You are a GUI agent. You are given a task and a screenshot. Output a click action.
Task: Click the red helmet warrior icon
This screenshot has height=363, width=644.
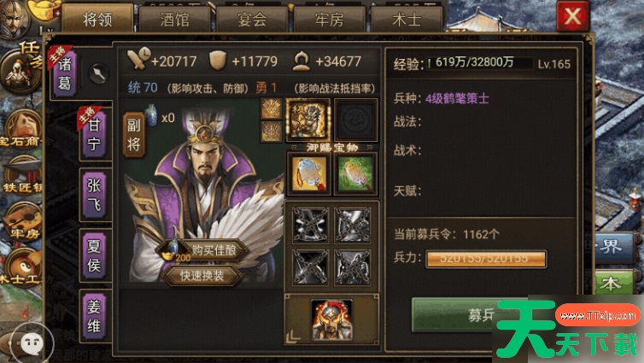[332, 320]
